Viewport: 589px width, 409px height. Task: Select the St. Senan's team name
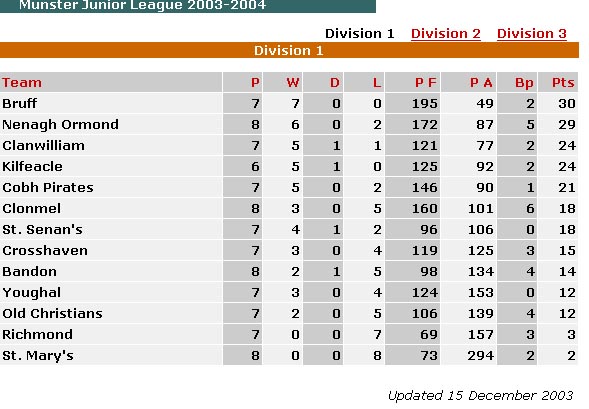coord(42,229)
